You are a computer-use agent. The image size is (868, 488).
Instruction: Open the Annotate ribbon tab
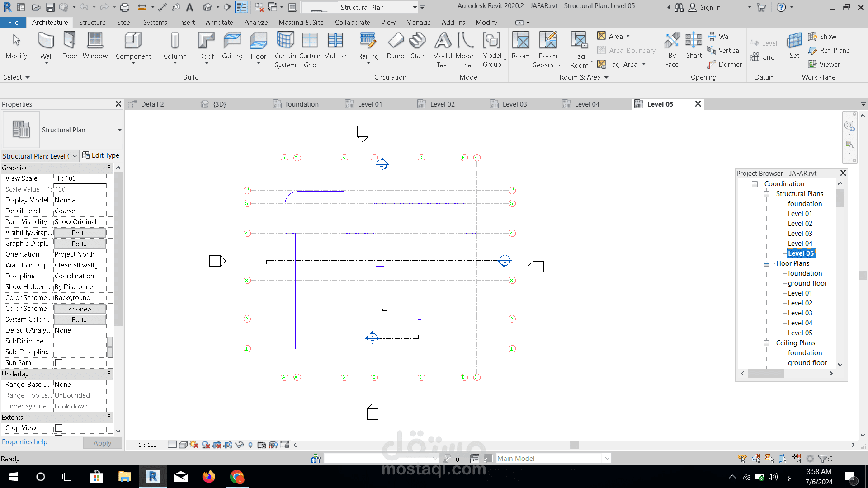click(x=219, y=22)
